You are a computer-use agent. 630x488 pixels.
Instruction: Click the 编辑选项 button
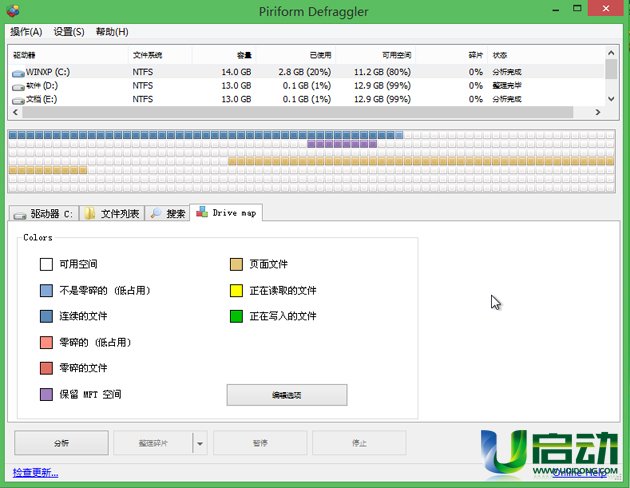click(x=287, y=395)
